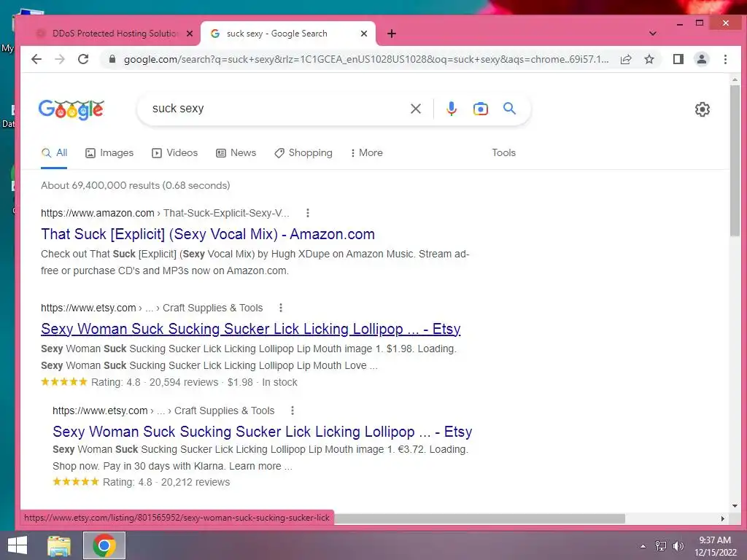
Task: Click the horizontal scrollbar thumb
Action: click(x=480, y=518)
